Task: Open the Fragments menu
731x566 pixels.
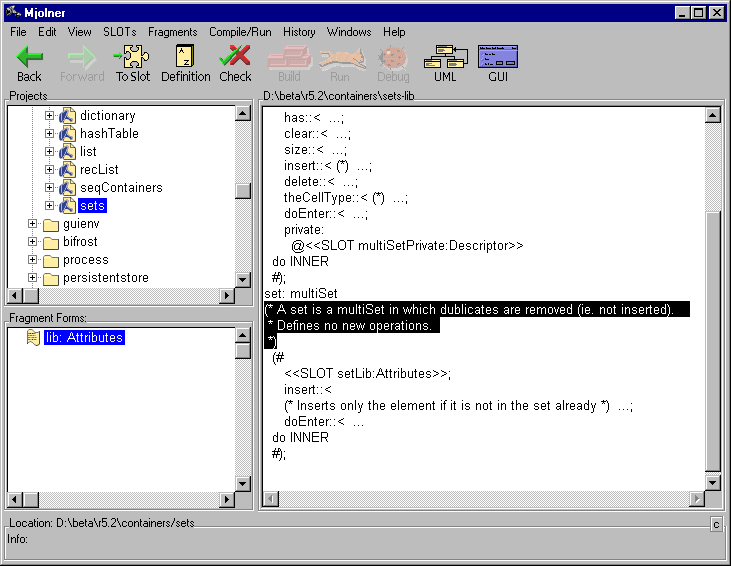Action: 172,32
